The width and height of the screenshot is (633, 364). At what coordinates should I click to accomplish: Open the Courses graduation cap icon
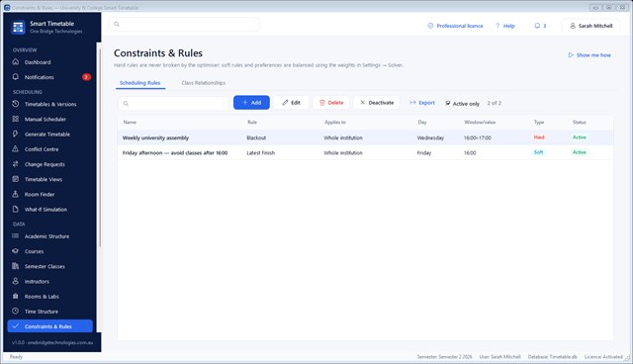point(16,251)
